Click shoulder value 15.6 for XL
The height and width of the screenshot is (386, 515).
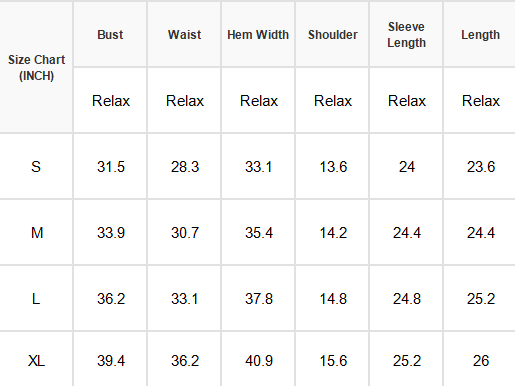click(333, 361)
